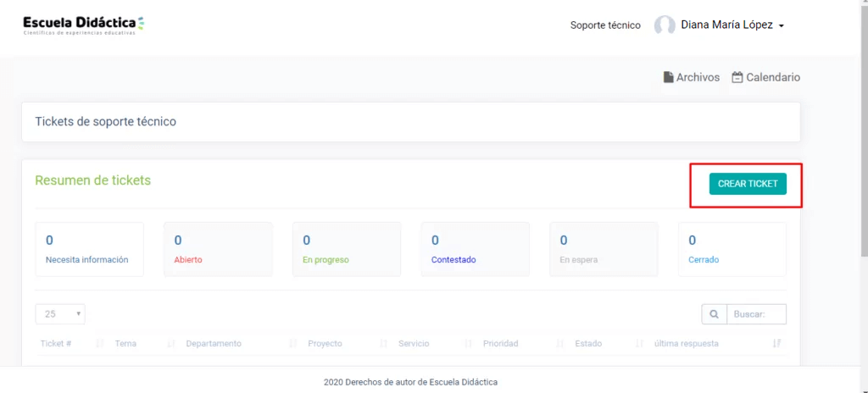Screen dimensions: 868x393
Task: Expand the Diana María López user dropdown
Action: (x=732, y=25)
